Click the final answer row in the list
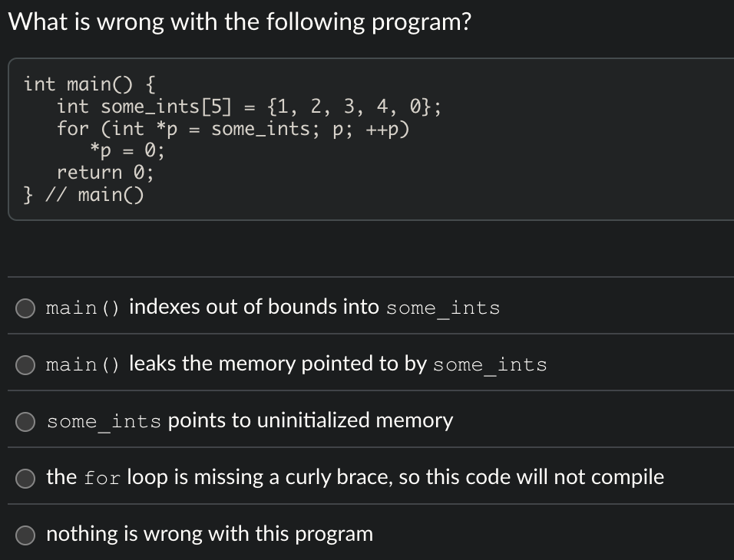 click(x=209, y=534)
